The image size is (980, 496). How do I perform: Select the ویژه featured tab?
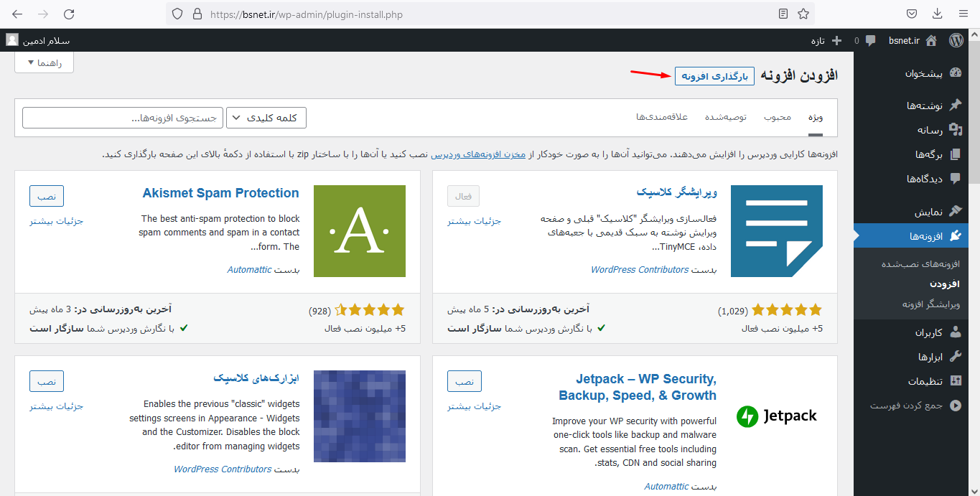click(x=815, y=117)
